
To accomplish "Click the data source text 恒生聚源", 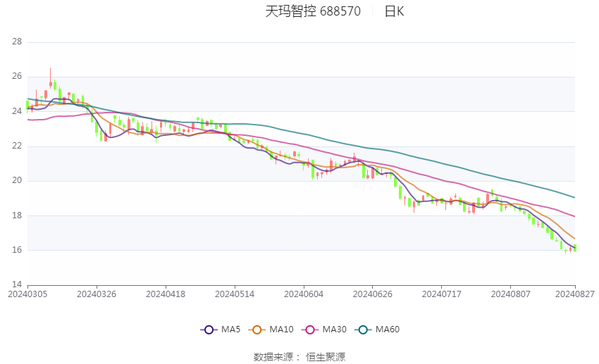I will tap(326, 357).
